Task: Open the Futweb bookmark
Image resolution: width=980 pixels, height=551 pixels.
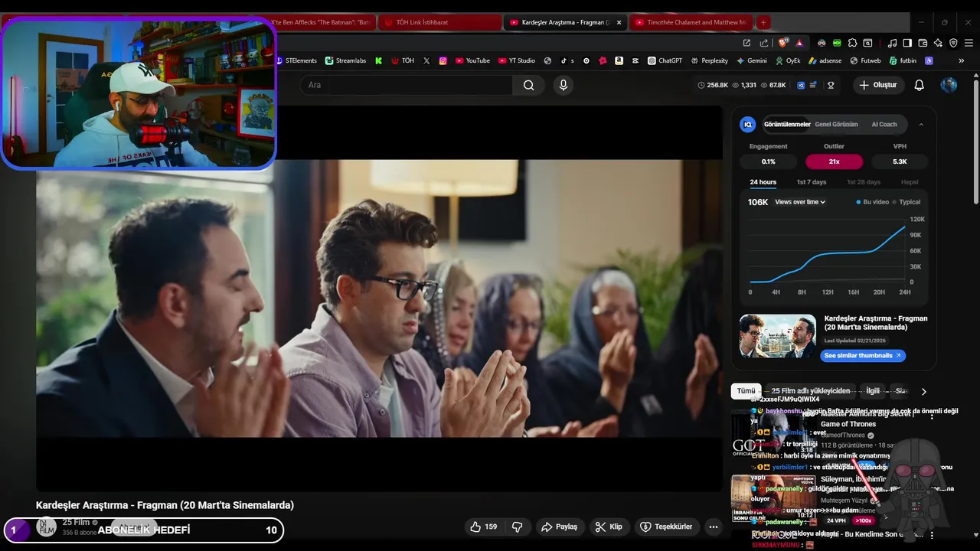Action: click(865, 60)
